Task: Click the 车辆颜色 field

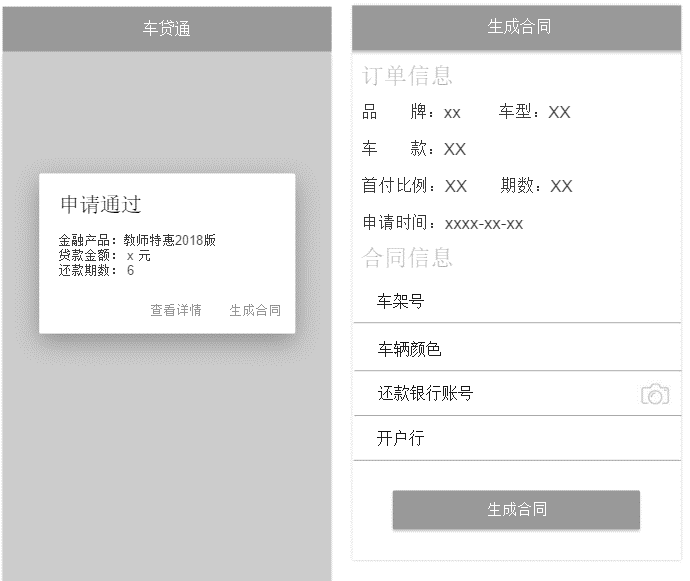Action: [517, 349]
